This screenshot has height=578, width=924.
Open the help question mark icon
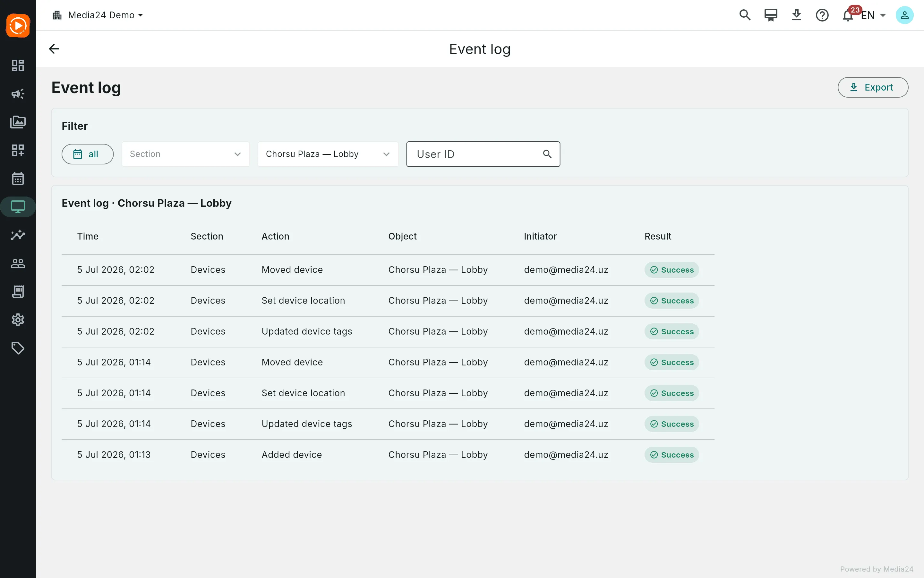click(x=822, y=15)
